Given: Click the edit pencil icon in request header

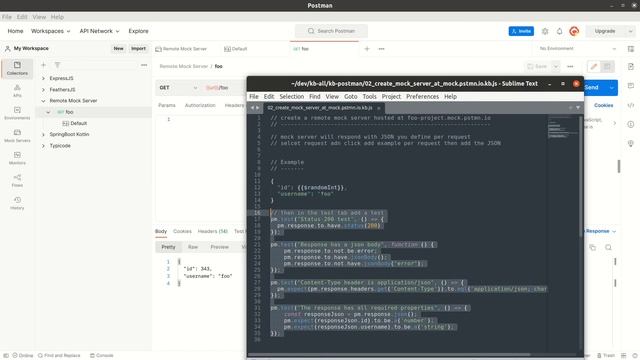Looking at the screenshot, I should tap(594, 67).
